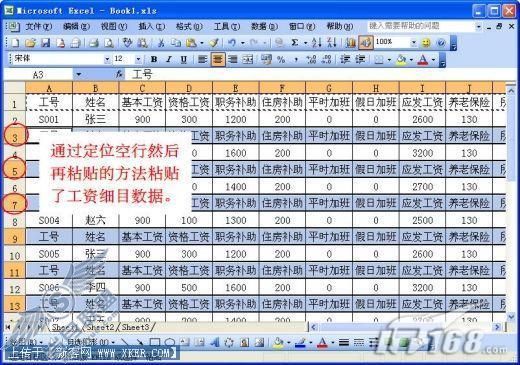The height and width of the screenshot is (365, 520).
Task: Sort ascending with the A-Z icon
Action: (x=316, y=43)
